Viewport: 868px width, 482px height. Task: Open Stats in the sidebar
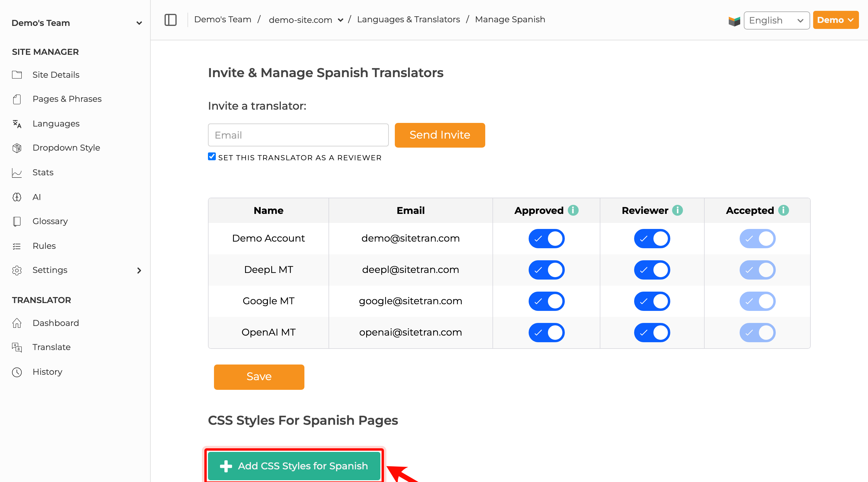[43, 172]
